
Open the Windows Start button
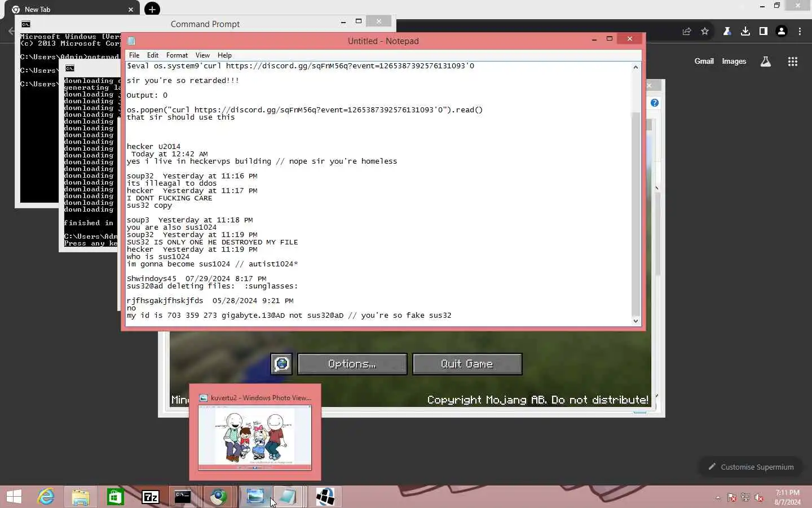coord(14,497)
